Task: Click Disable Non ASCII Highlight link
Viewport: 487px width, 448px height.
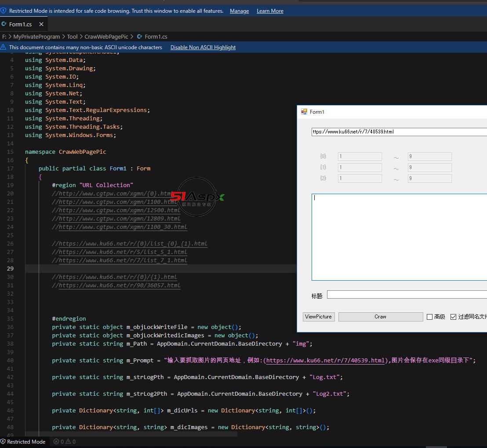Action: tap(203, 47)
